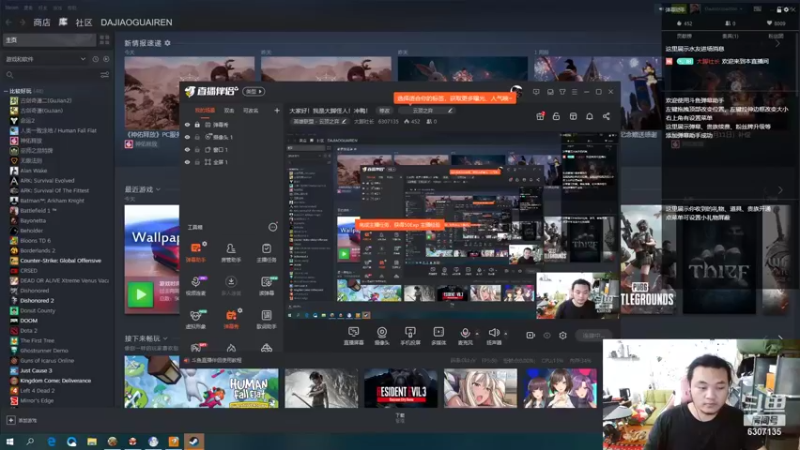800x450 pixels.
Task: Open speaker device dropdown arrow
Action: coord(506,334)
